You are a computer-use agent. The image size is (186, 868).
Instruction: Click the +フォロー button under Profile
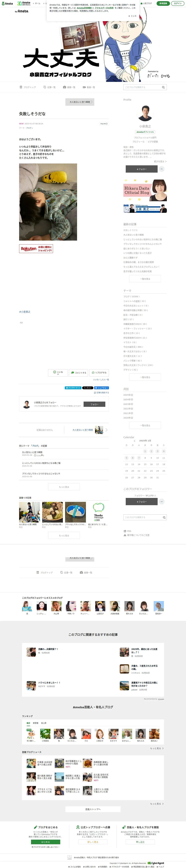[x=141, y=169]
